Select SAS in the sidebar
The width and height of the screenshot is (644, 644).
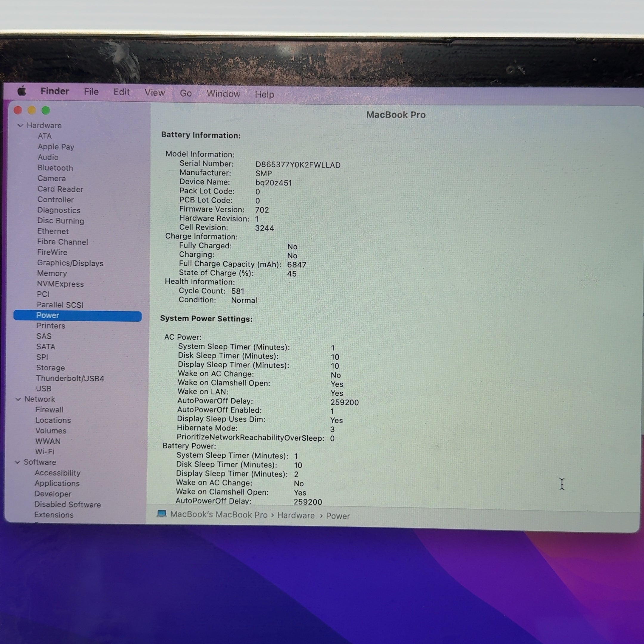pyautogui.click(x=44, y=336)
